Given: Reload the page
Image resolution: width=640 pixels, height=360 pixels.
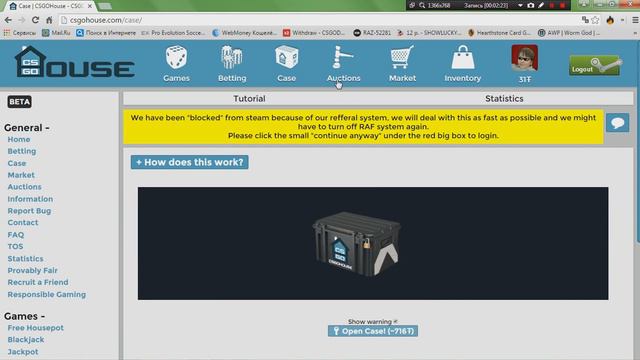Looking at the screenshot, I should (x=36, y=20).
